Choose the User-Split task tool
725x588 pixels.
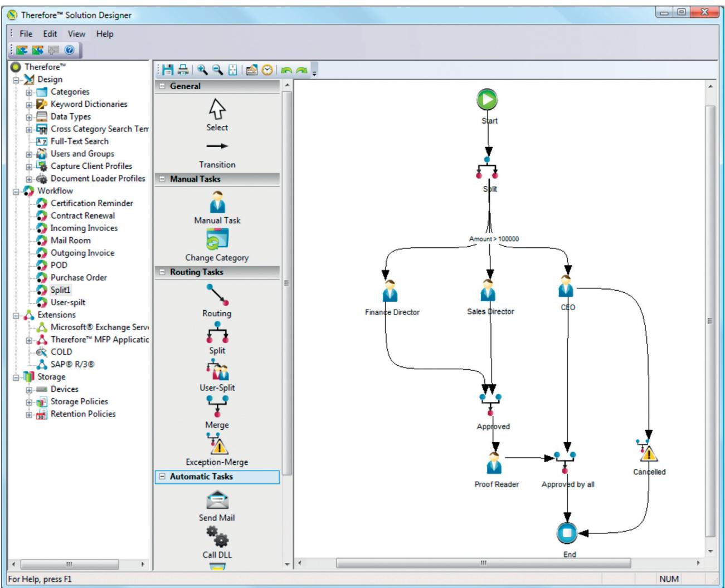(217, 375)
